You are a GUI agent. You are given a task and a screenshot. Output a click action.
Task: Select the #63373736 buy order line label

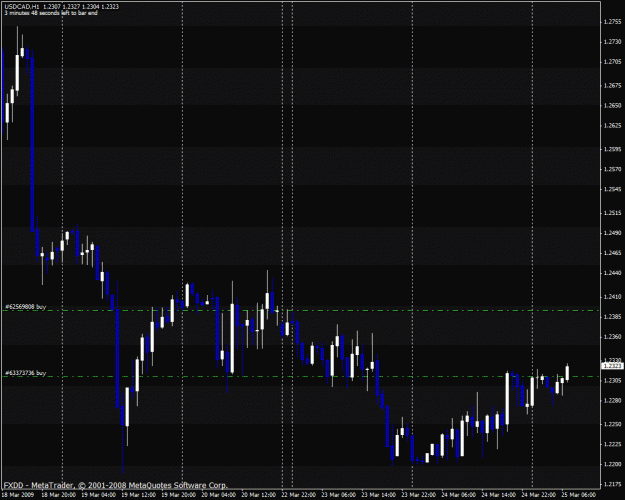26,373
